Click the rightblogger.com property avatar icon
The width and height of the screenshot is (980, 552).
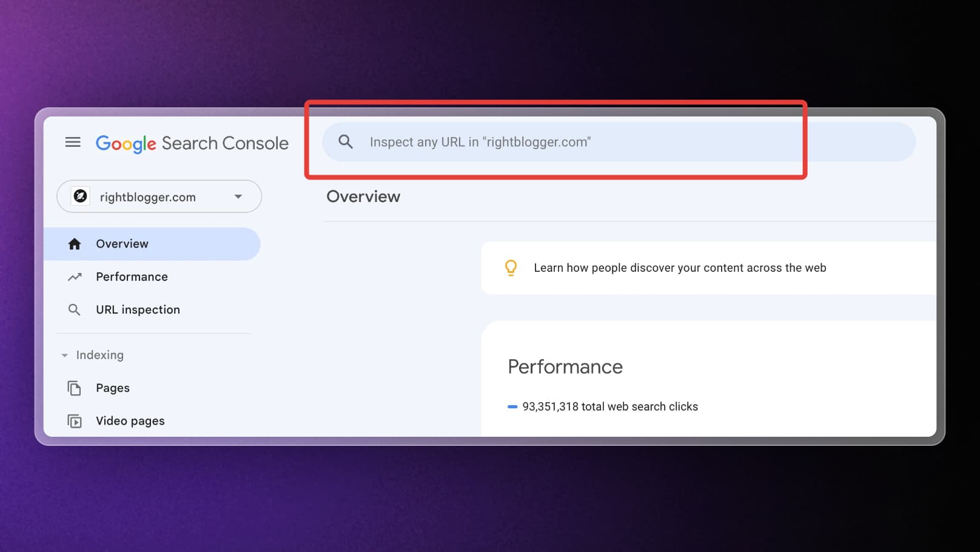click(81, 196)
